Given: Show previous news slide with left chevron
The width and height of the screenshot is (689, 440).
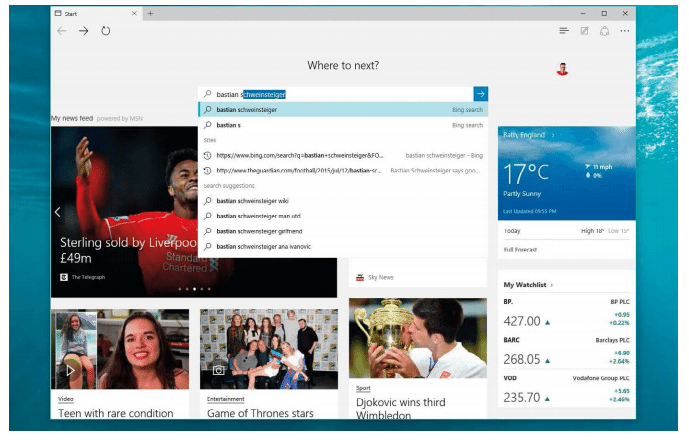Looking at the screenshot, I should [58, 212].
